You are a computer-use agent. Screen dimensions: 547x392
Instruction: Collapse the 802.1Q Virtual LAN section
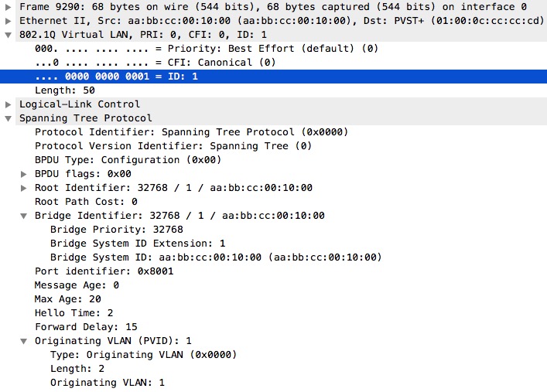tap(9, 35)
